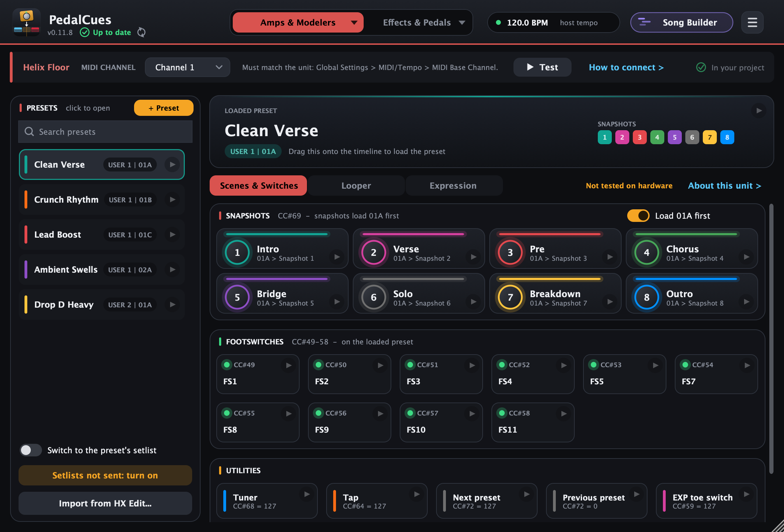
Task: Trigger the Solo snapshot play icon
Action: coord(474,302)
